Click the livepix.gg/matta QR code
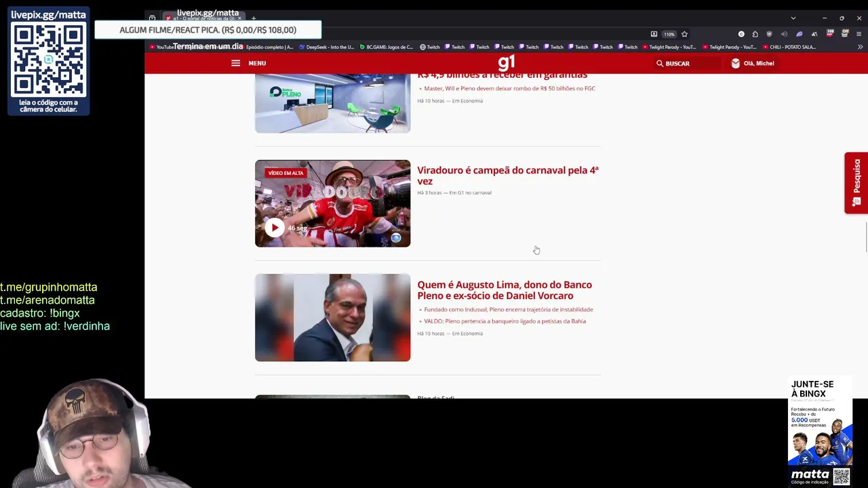Viewport: 868px width, 488px height. tap(48, 61)
